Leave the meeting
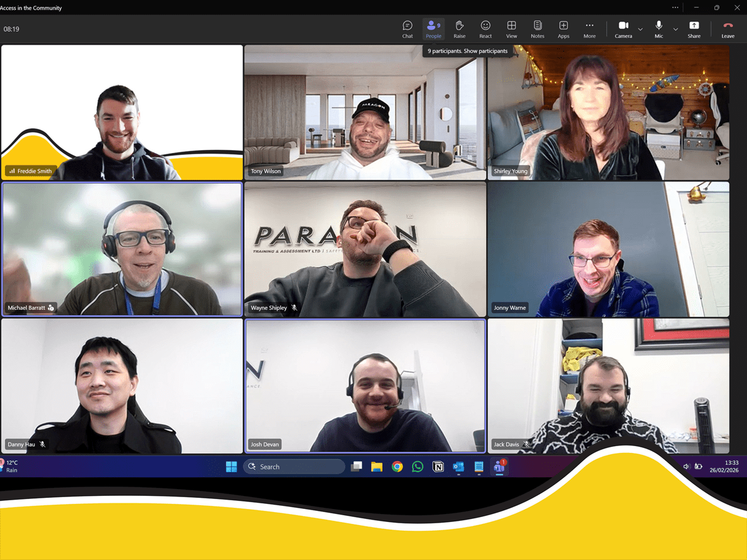This screenshot has height=560, width=747. pos(728,29)
